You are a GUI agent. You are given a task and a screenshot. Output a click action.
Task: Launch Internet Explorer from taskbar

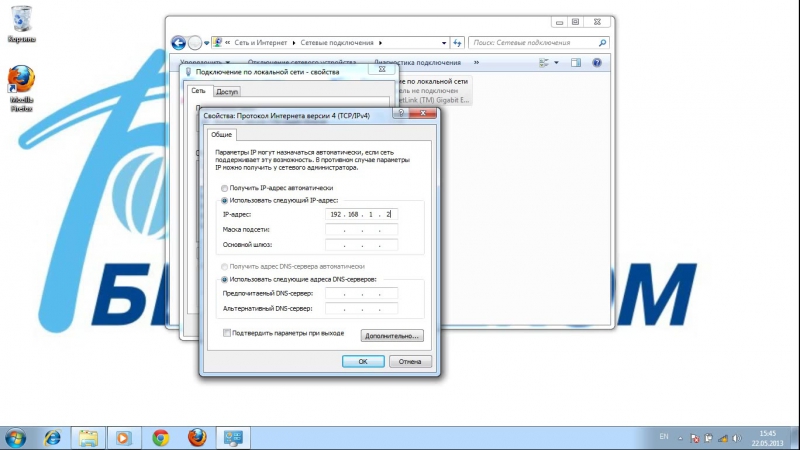click(52, 438)
